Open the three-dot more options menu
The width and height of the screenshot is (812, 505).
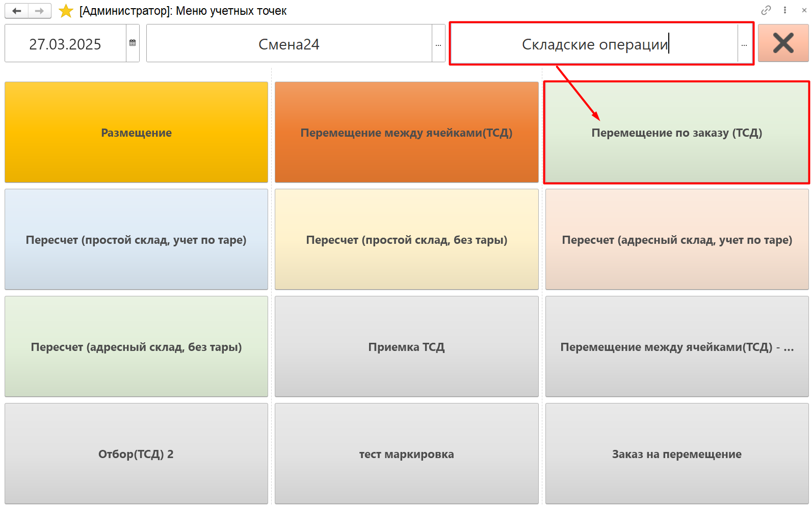(785, 10)
